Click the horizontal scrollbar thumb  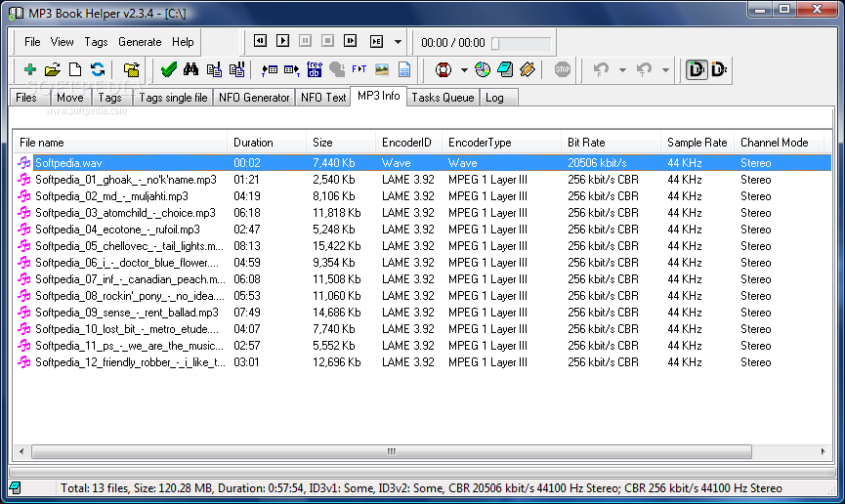392,451
